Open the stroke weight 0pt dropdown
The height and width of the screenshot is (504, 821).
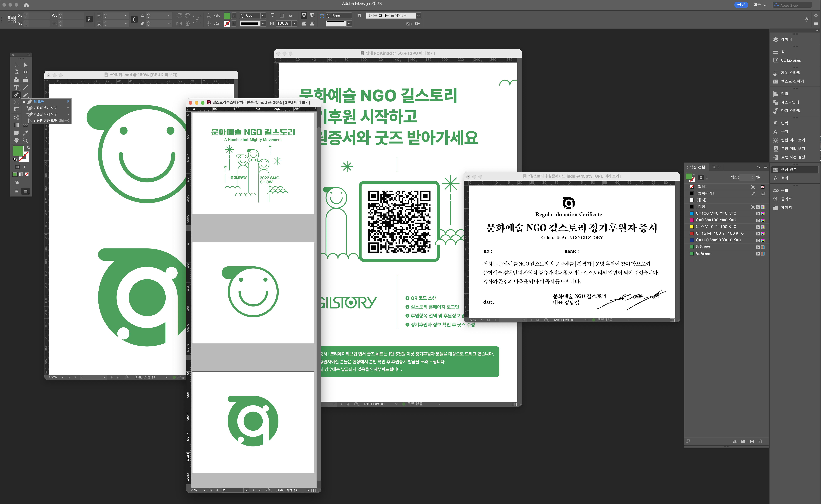pos(263,16)
